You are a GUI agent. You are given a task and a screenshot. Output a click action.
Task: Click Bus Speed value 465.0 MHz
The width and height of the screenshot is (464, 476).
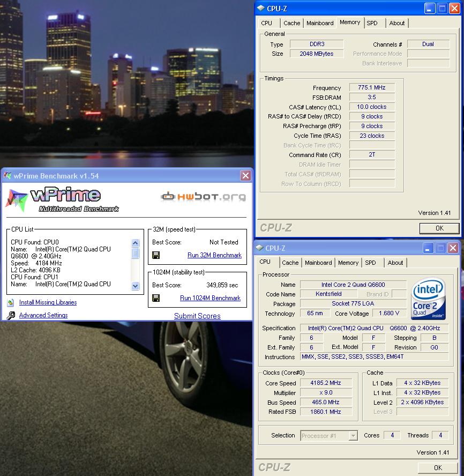[326, 402]
